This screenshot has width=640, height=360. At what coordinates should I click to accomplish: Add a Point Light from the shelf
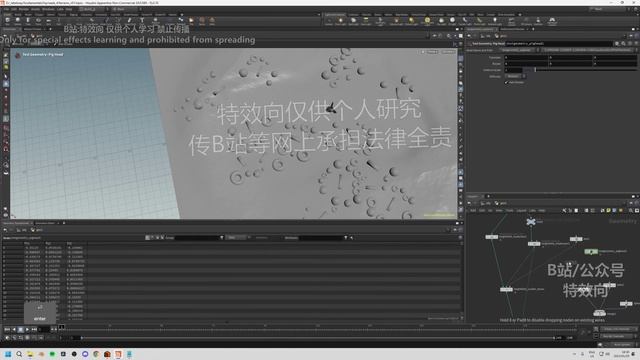(x=340, y=21)
